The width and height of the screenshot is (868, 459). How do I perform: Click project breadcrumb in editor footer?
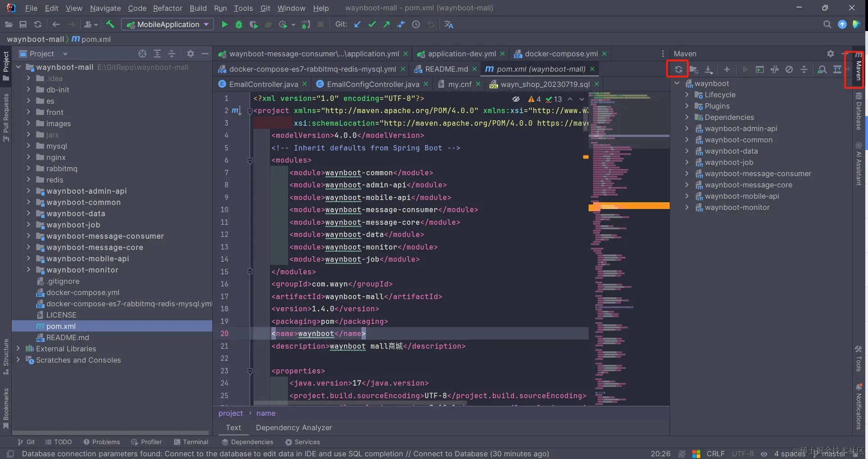pyautogui.click(x=231, y=413)
